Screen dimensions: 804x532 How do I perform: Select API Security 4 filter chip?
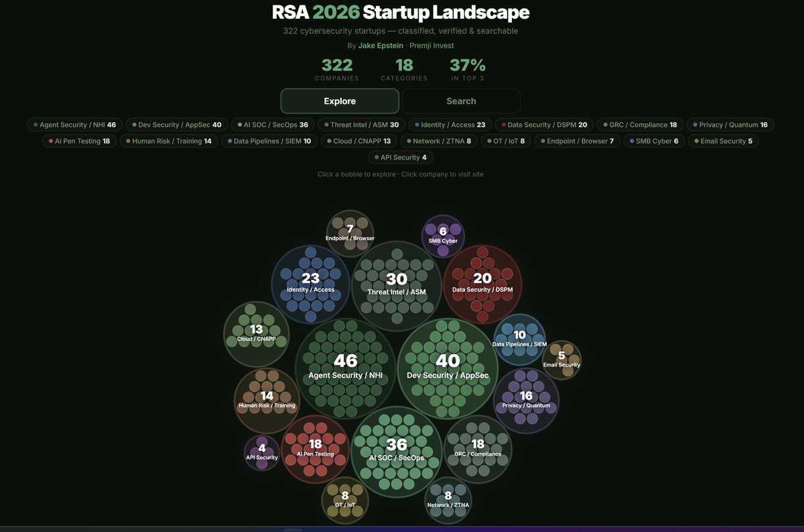(401, 157)
